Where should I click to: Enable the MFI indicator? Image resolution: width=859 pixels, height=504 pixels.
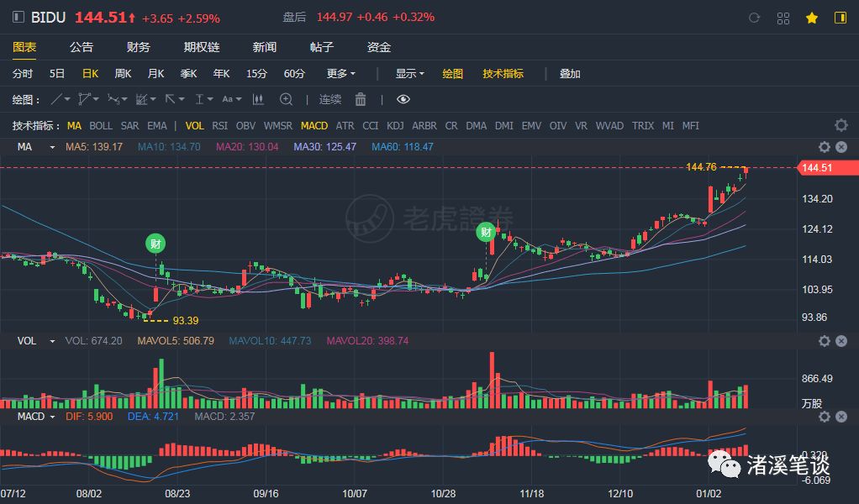pyautogui.click(x=690, y=126)
